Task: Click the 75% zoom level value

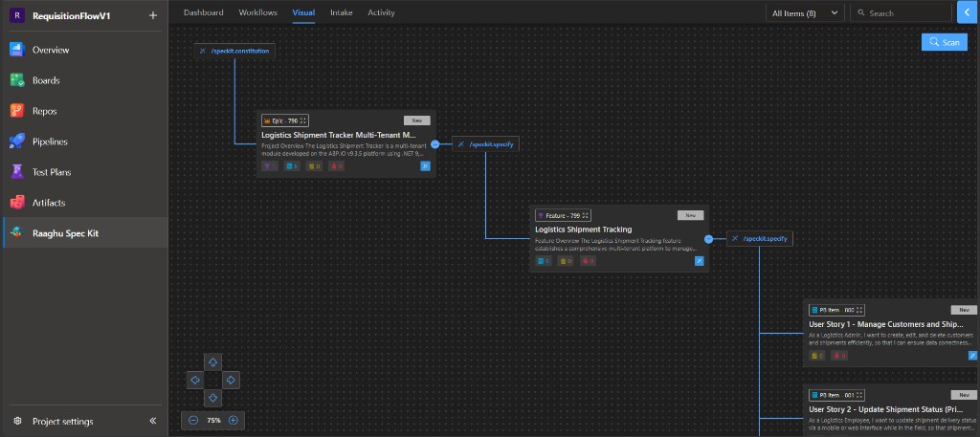Action: click(x=213, y=421)
